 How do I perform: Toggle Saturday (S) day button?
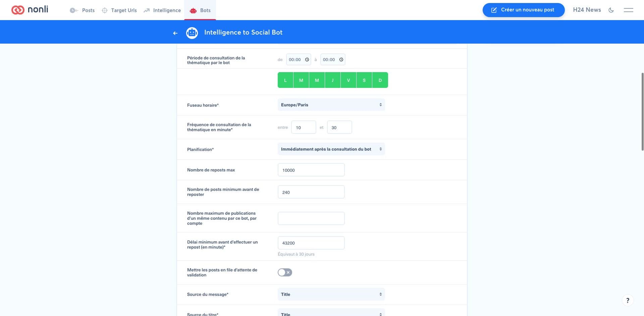[364, 80]
